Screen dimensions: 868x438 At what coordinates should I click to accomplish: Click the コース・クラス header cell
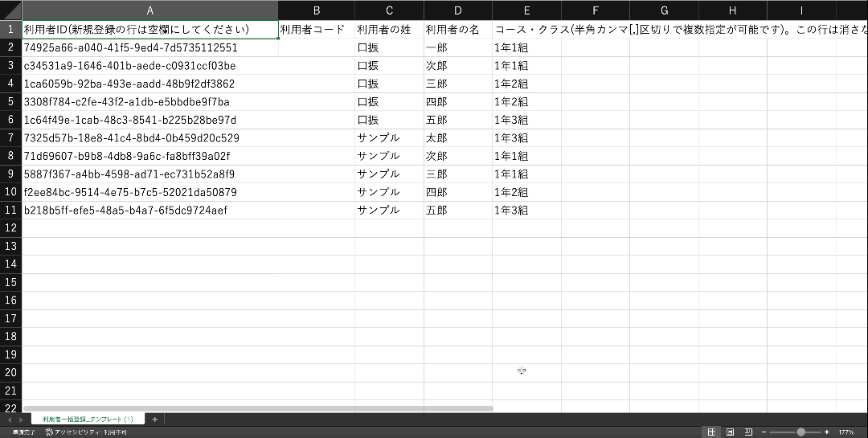pyautogui.click(x=526, y=30)
